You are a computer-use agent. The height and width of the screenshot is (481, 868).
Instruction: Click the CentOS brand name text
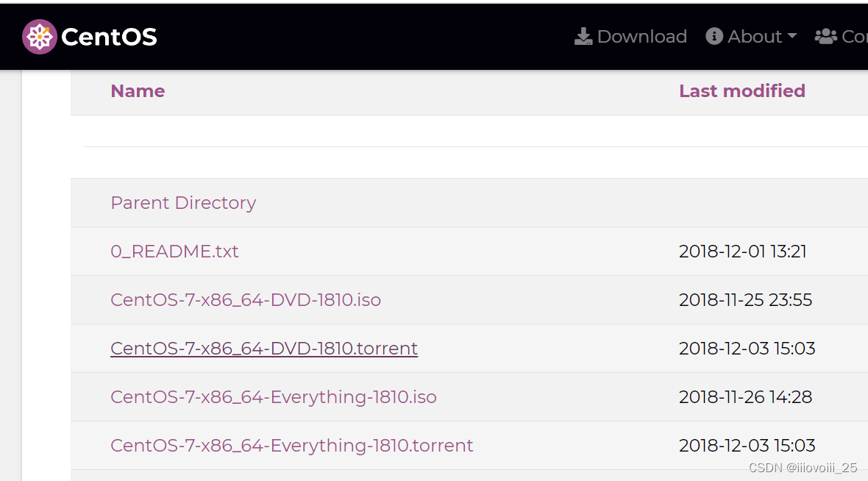(109, 37)
